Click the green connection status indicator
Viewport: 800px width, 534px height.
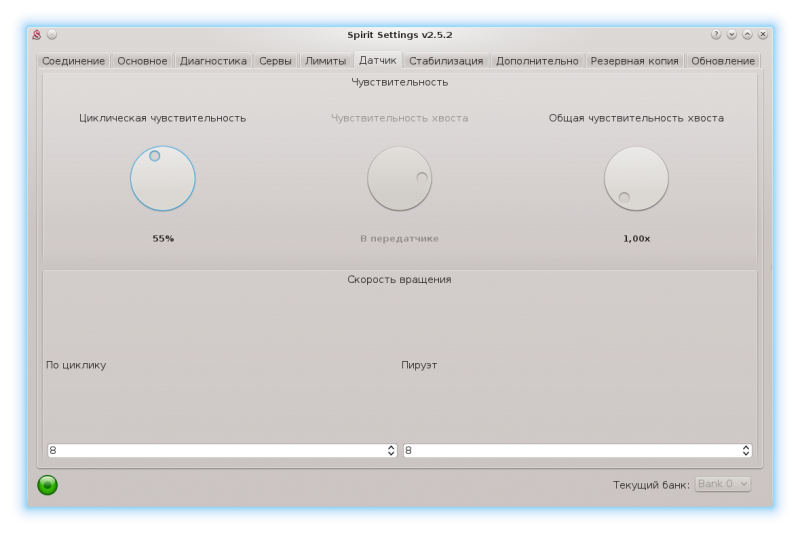tap(47, 485)
